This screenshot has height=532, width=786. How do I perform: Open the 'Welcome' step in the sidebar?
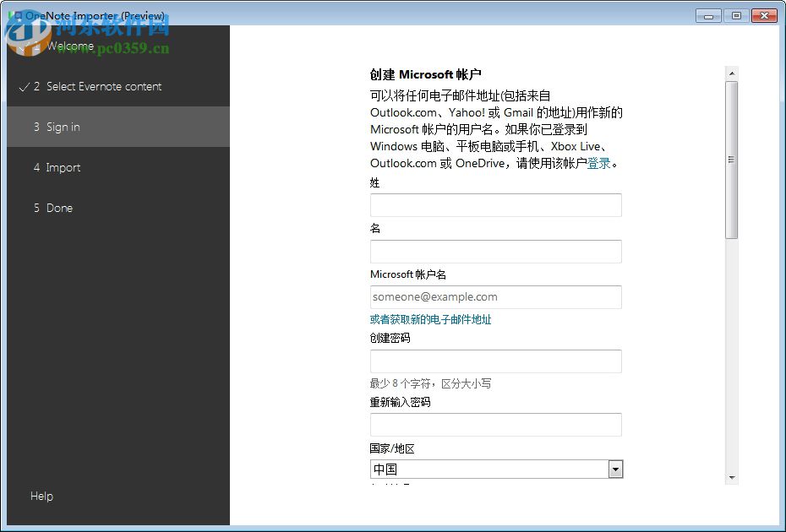[x=72, y=46]
